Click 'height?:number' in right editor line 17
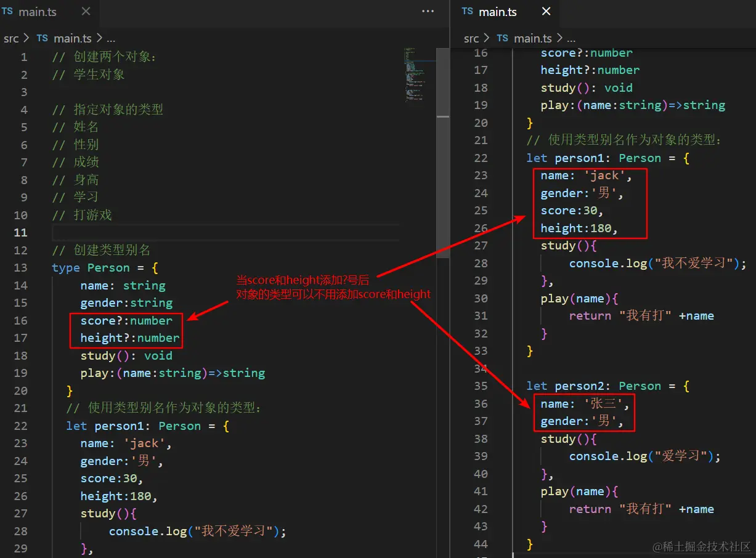This screenshot has width=756, height=558. (x=590, y=70)
